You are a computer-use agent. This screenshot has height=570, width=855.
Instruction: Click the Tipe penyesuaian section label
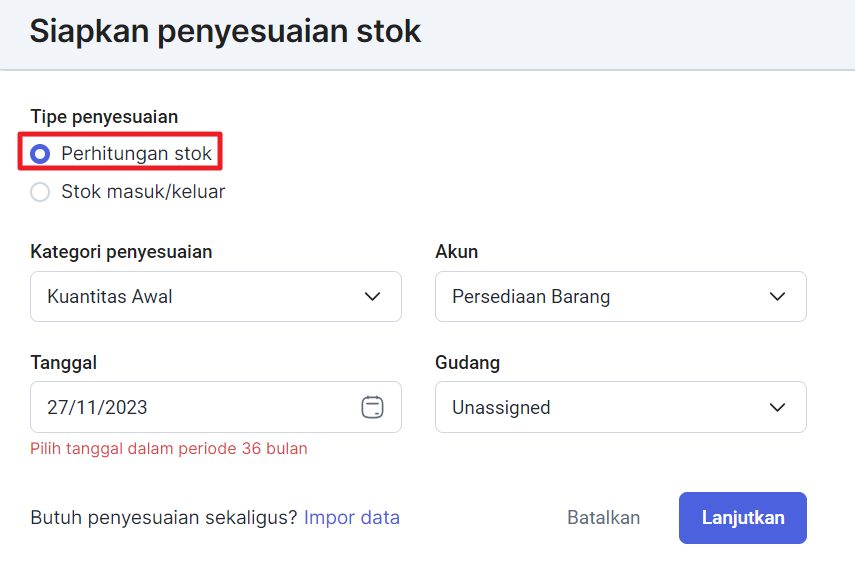coord(104,117)
